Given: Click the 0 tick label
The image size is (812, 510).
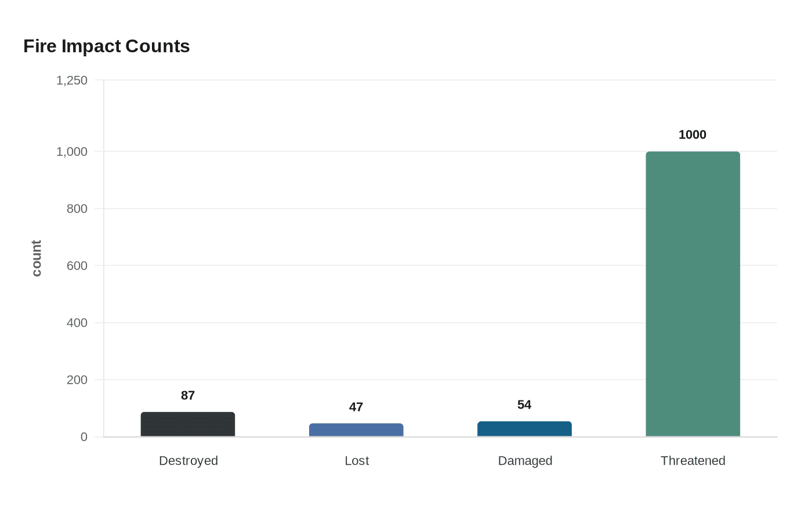Looking at the screenshot, I should tap(83, 436).
